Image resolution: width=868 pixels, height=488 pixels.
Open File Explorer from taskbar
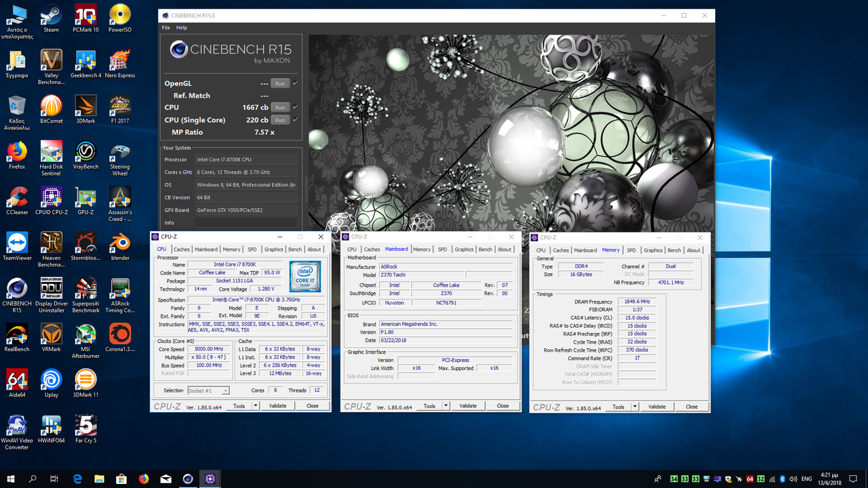coord(99,479)
